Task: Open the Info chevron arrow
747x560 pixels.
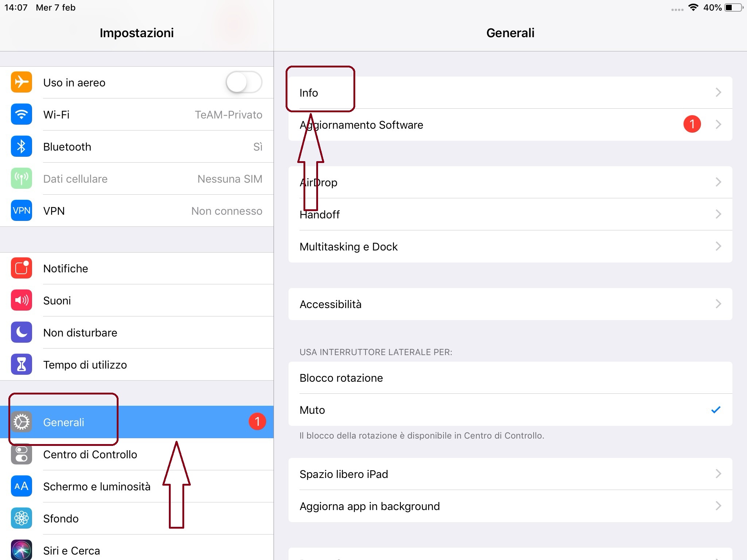Action: pyautogui.click(x=718, y=93)
